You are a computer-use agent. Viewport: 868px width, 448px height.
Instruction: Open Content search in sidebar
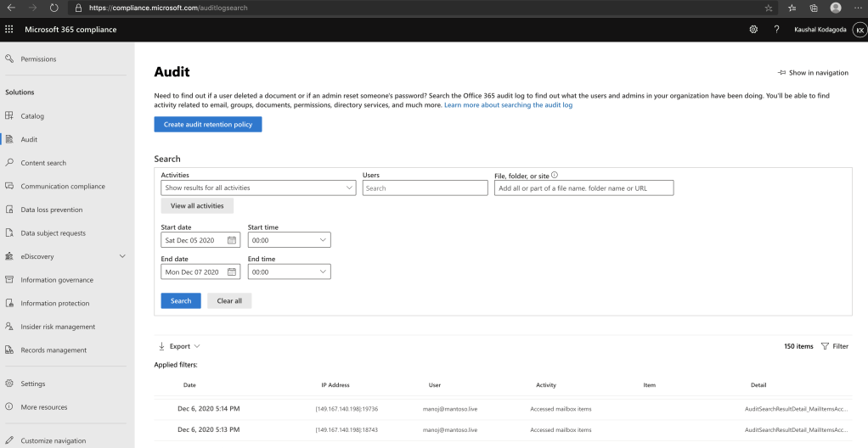[x=43, y=163]
